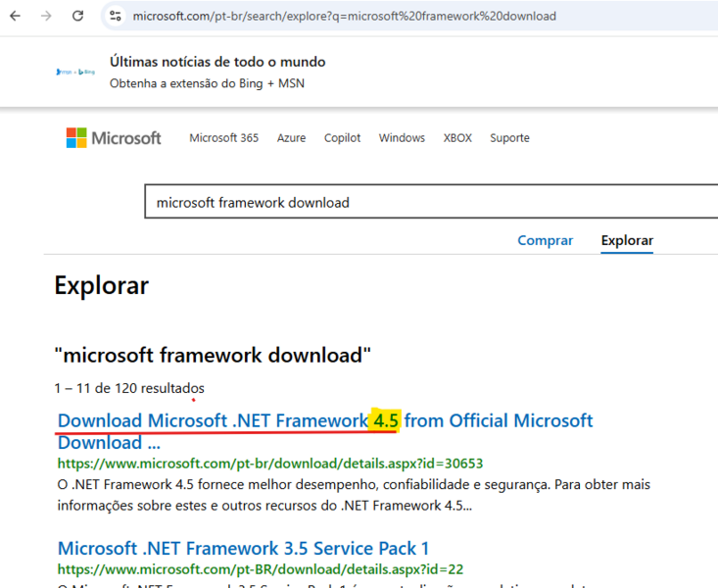Click "Obtenha a extensão do Bing + MSN"

pos(207,83)
